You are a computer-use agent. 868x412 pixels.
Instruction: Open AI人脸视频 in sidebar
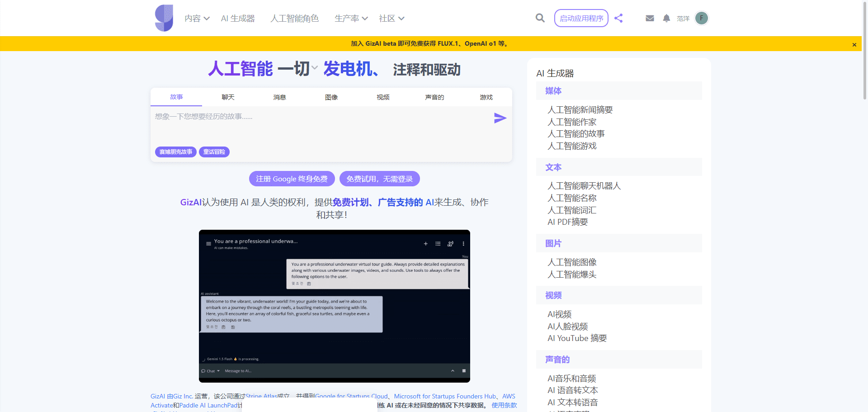[x=568, y=327]
